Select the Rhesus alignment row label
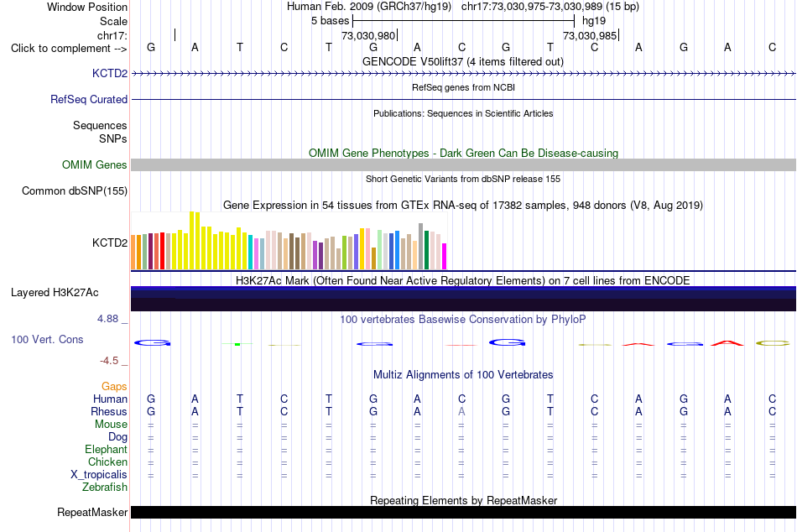Viewport: 797px width, 532px height. coord(109,411)
